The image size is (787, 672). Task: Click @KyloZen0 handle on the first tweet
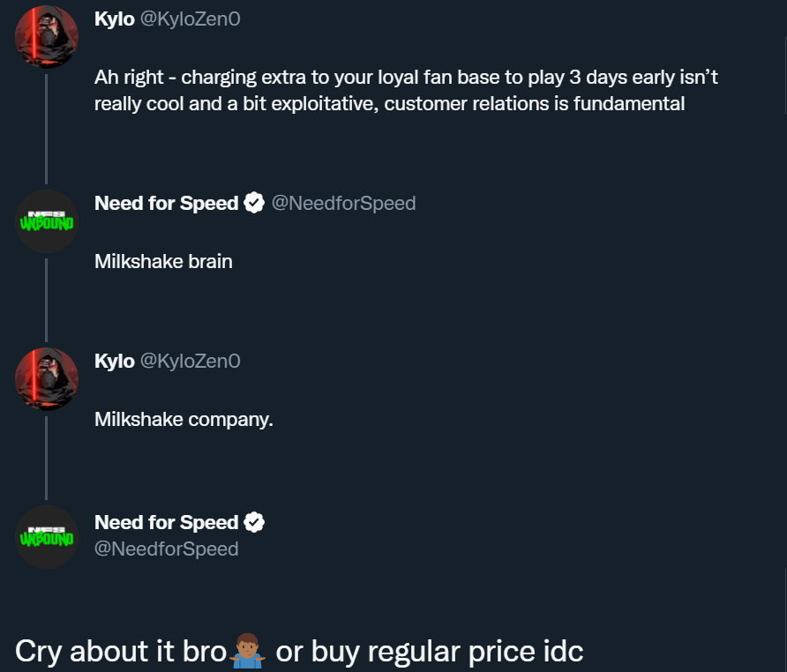(191, 19)
